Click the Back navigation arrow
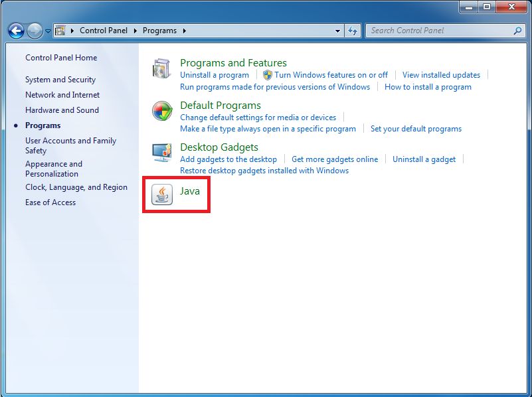 [15, 30]
